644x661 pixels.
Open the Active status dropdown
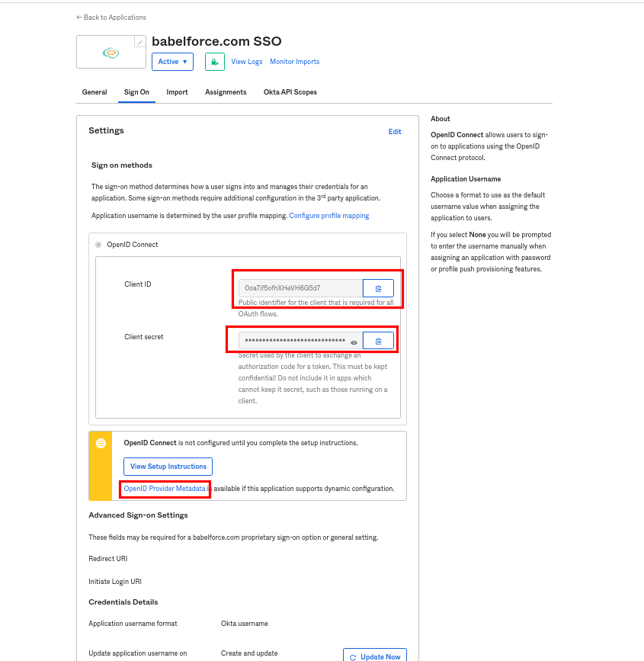pos(172,62)
